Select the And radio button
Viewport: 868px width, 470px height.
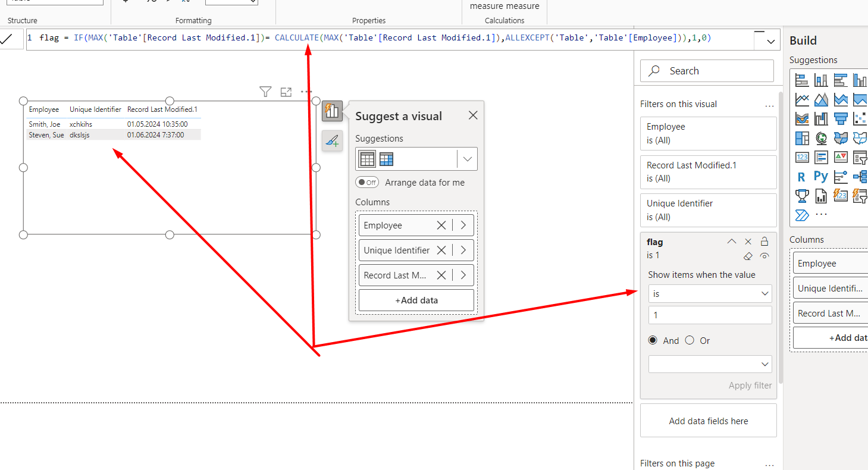pyautogui.click(x=653, y=340)
